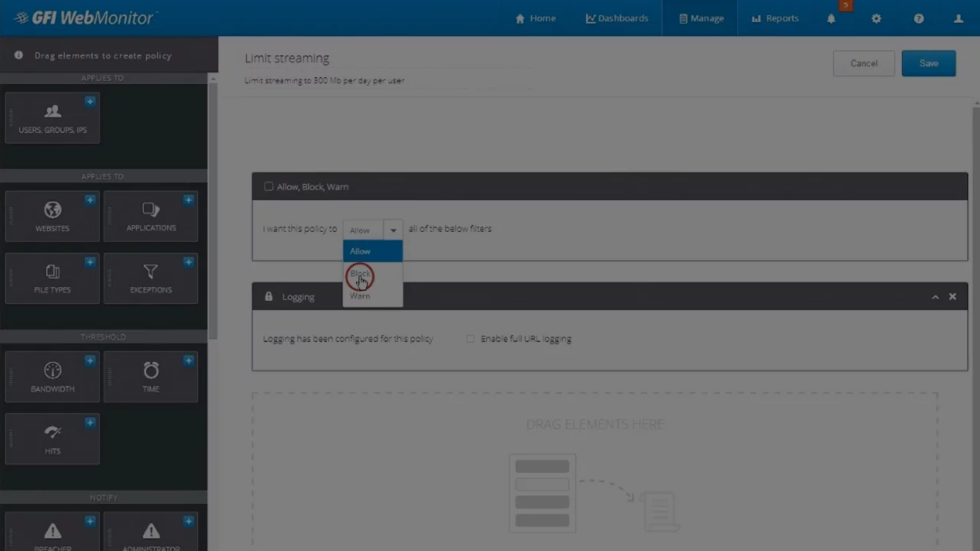Choose Allow in the dropdown list
This screenshot has height=551, width=980.
[x=373, y=251]
